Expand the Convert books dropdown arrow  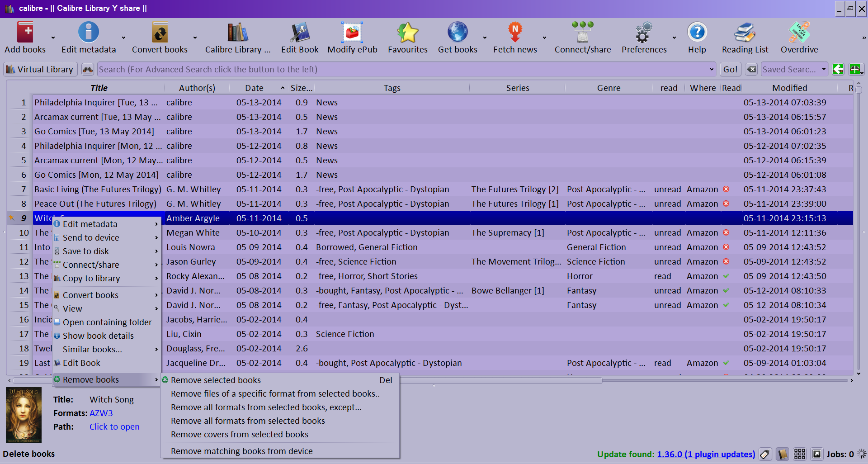click(195, 38)
